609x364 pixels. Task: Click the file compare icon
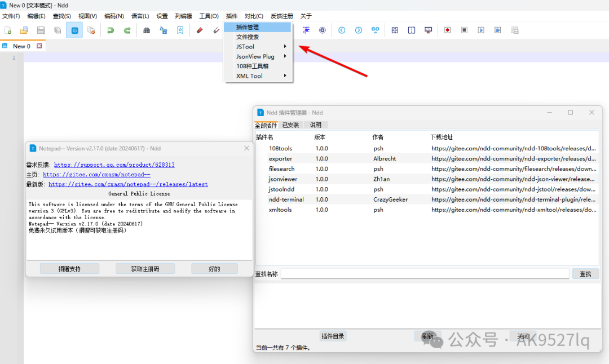point(395,30)
